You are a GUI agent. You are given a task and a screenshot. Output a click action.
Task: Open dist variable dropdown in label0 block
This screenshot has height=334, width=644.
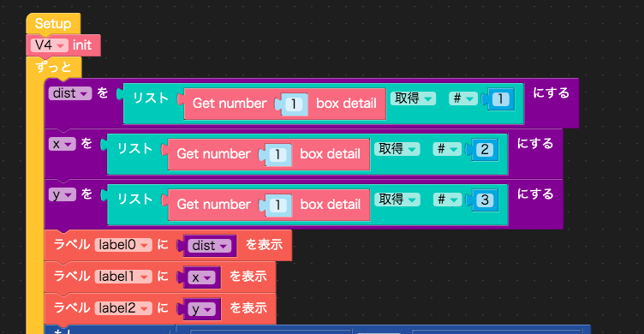pyautogui.click(x=210, y=246)
